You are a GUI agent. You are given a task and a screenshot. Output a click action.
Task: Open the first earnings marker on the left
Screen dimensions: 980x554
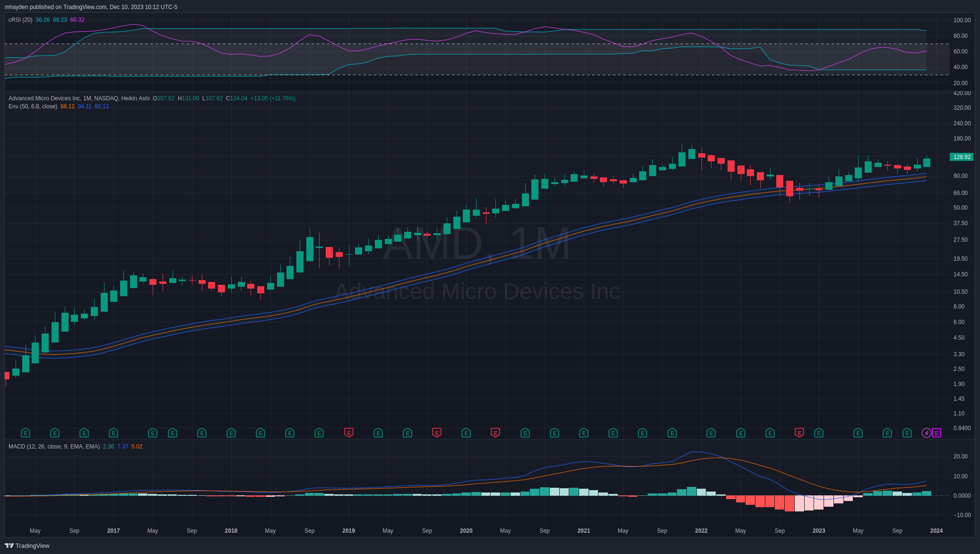(x=26, y=433)
